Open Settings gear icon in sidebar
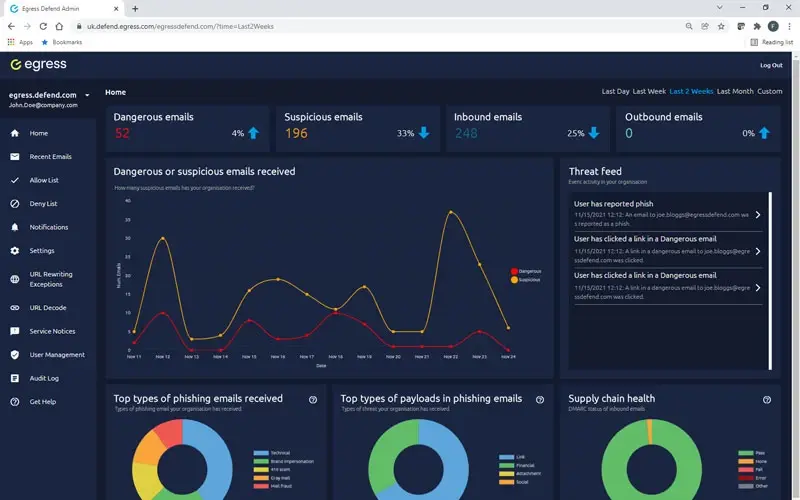Screen dimensions: 800x500 [15, 251]
